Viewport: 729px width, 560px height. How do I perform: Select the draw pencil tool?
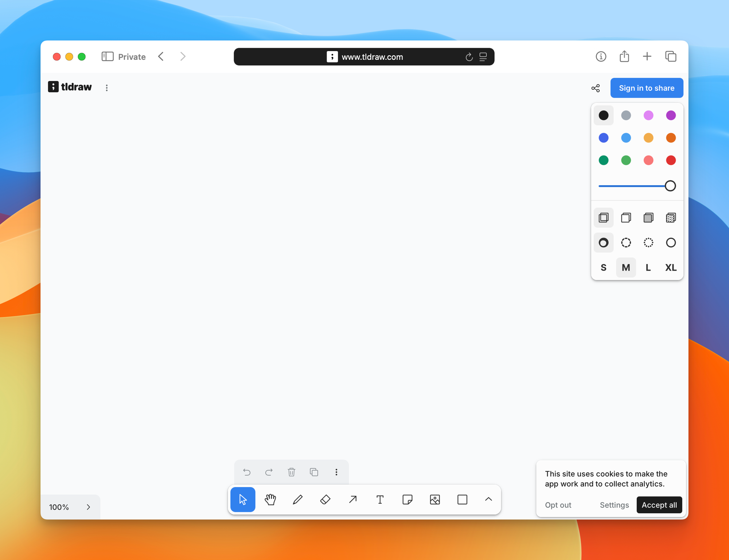(298, 499)
